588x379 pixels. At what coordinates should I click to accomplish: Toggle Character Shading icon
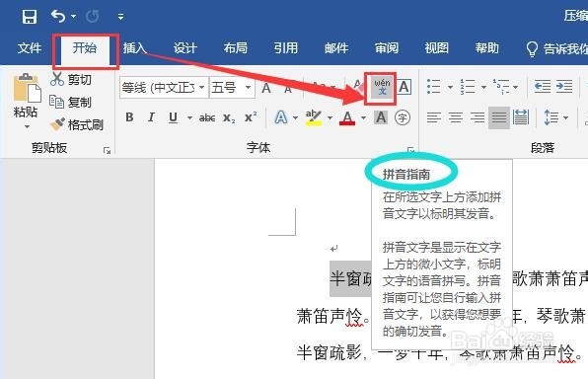381,117
